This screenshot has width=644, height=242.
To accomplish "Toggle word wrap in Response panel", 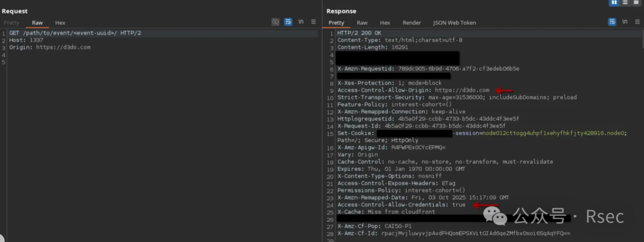I will (x=612, y=22).
